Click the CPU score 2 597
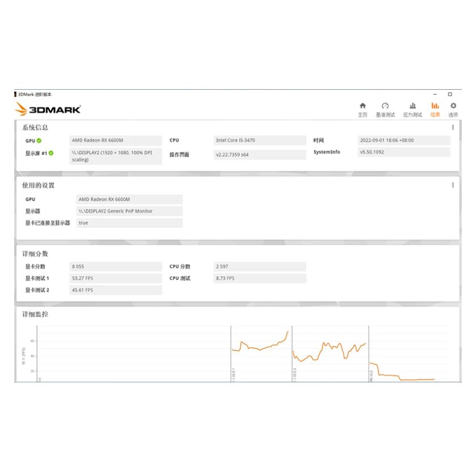 [x=260, y=266]
